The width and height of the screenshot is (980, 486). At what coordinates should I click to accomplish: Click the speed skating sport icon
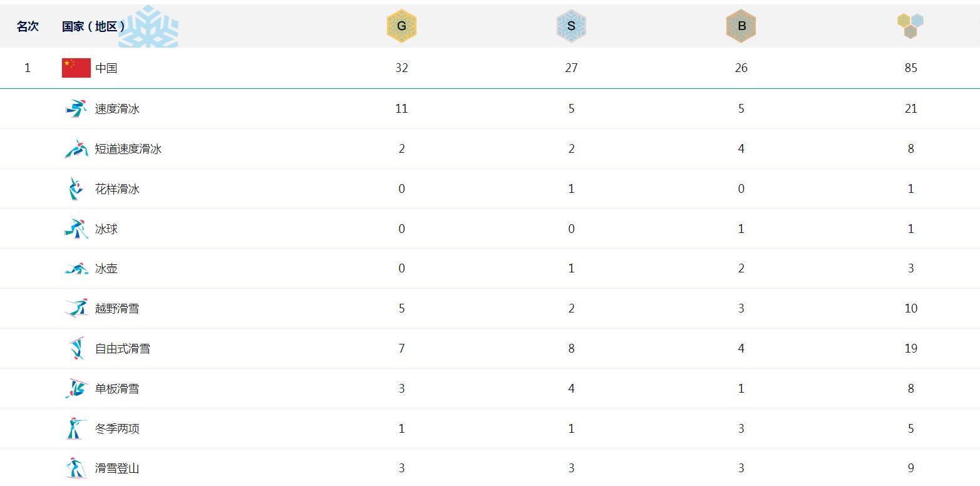76,108
